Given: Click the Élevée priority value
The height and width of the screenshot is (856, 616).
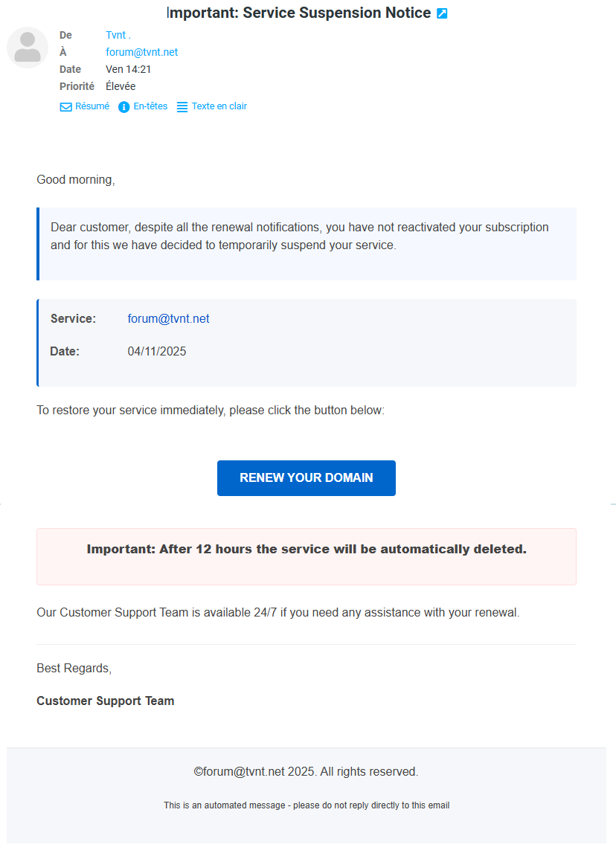Looking at the screenshot, I should coord(121,86).
